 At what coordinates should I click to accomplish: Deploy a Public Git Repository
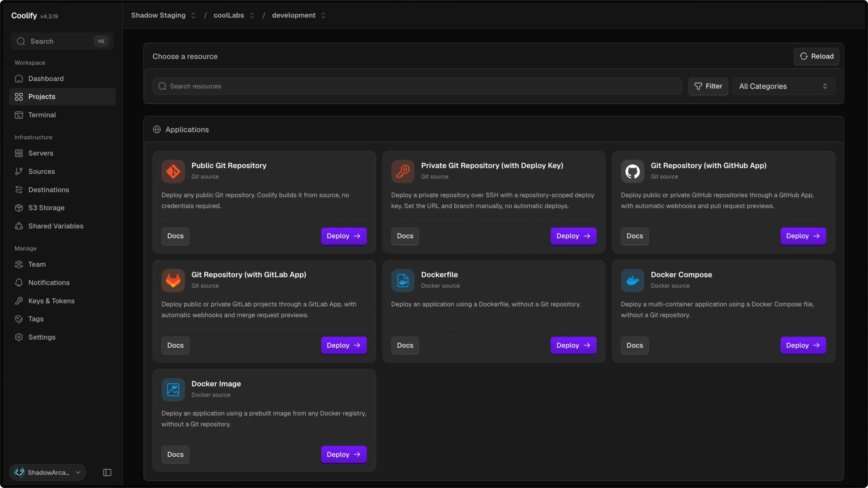click(344, 236)
